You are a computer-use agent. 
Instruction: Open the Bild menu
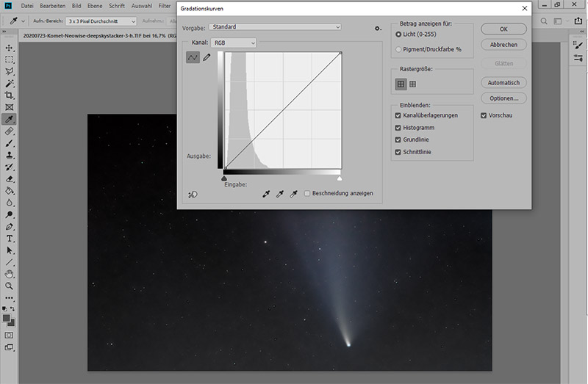tap(76, 6)
